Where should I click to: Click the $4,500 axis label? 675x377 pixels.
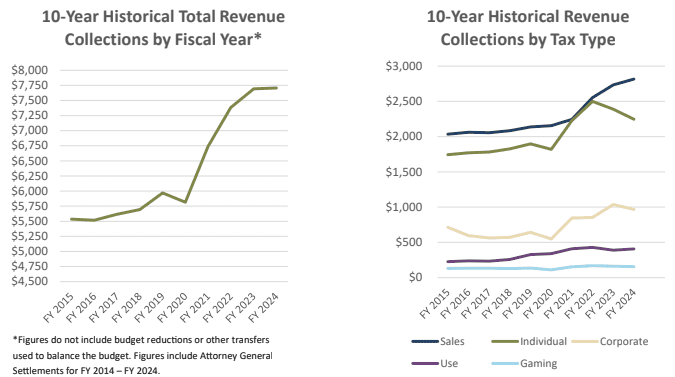click(30, 281)
